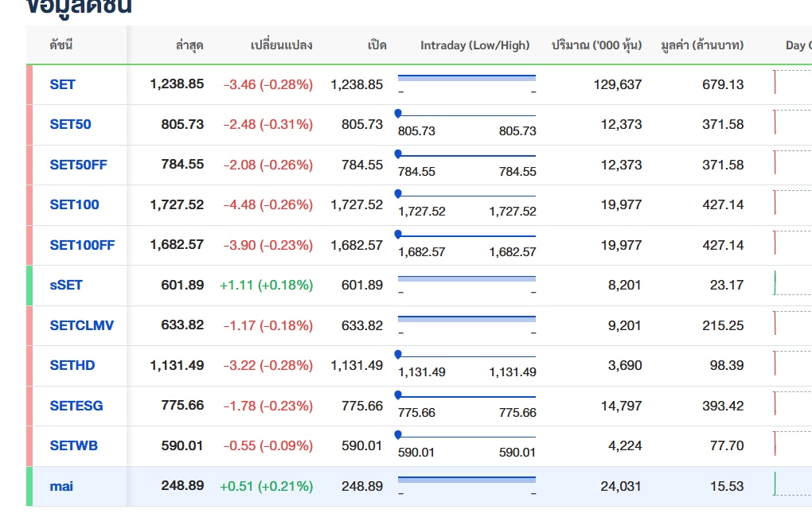Click the มูลค่า (ล้านบาท) column header

click(702, 45)
